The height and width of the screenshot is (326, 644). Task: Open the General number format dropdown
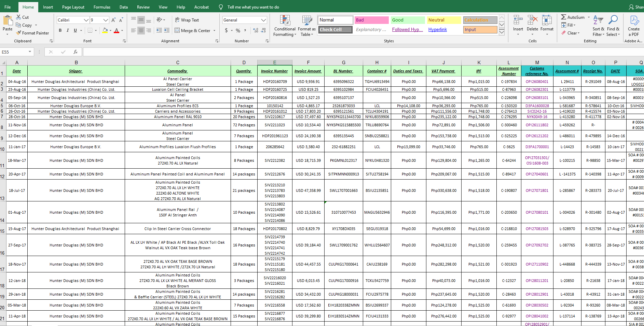[x=263, y=20]
